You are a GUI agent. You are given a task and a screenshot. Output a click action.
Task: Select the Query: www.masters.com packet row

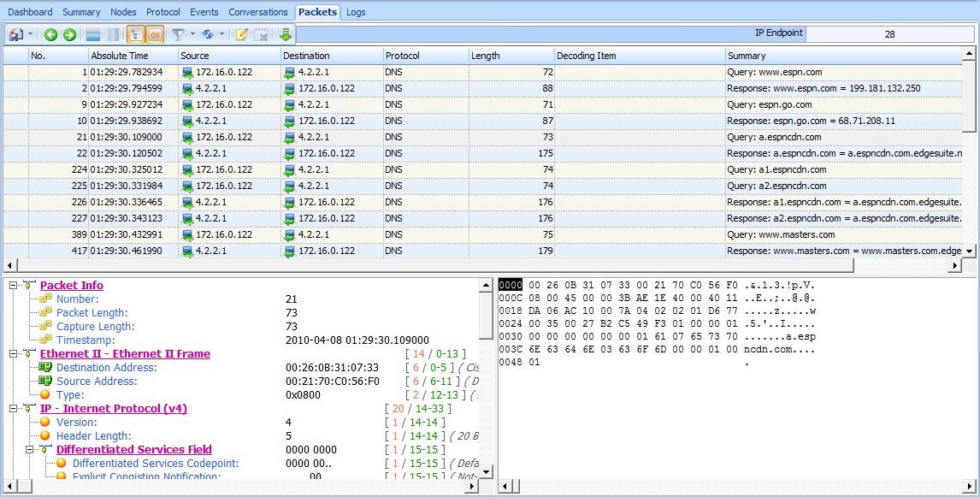(x=482, y=234)
